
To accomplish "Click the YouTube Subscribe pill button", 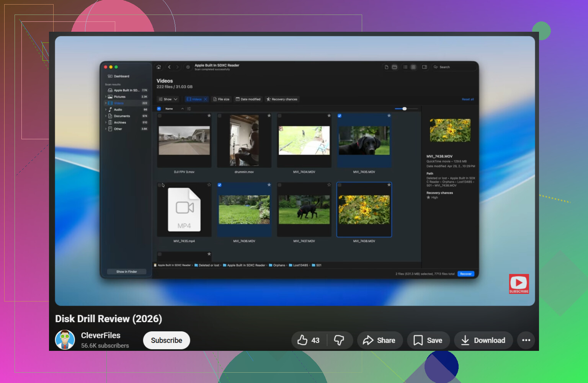I will pos(167,340).
